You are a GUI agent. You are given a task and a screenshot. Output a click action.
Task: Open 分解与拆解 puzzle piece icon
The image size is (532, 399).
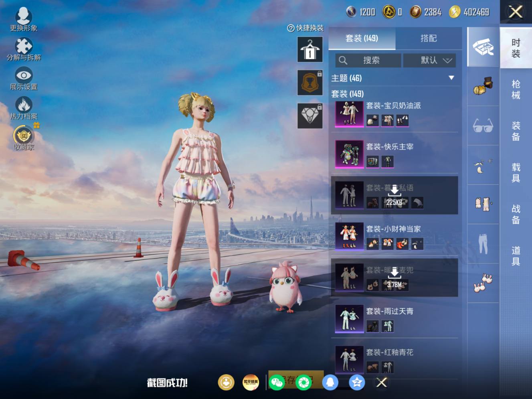(x=24, y=49)
